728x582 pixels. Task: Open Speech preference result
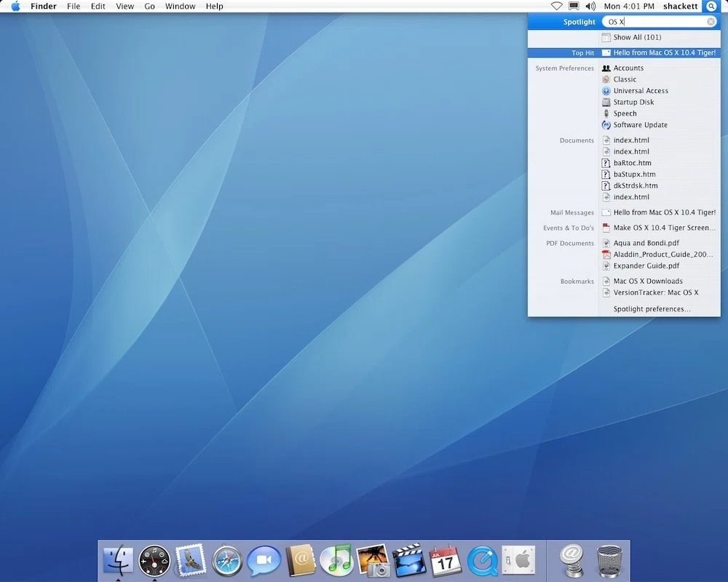point(660,113)
